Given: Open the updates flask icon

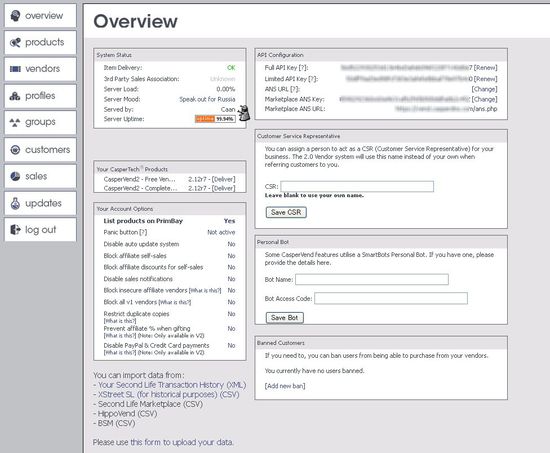Looking at the screenshot, I should [15, 203].
